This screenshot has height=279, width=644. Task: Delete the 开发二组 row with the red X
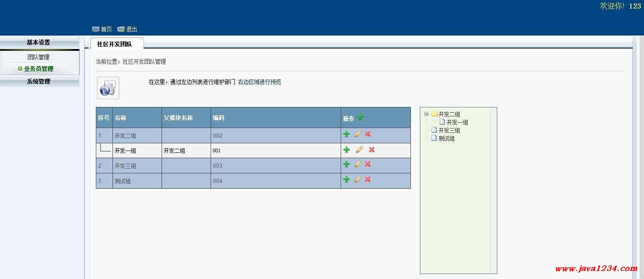click(x=368, y=134)
